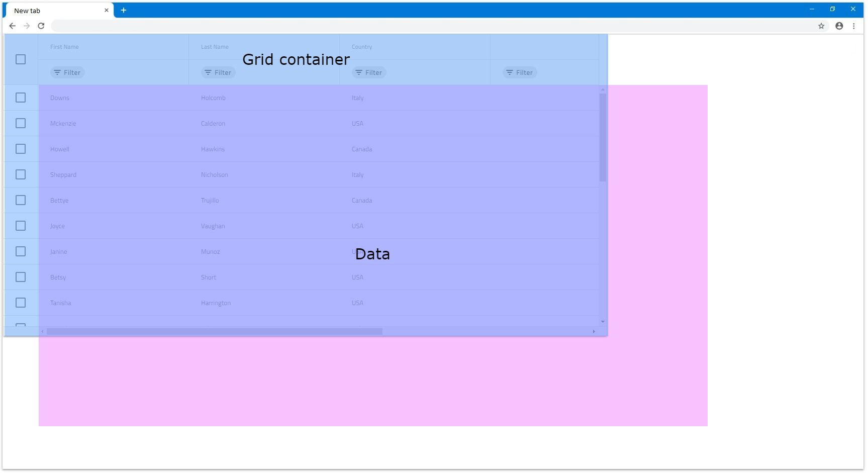This screenshot has width=868, height=473.
Task: Open the Country filter
Action: click(x=369, y=72)
